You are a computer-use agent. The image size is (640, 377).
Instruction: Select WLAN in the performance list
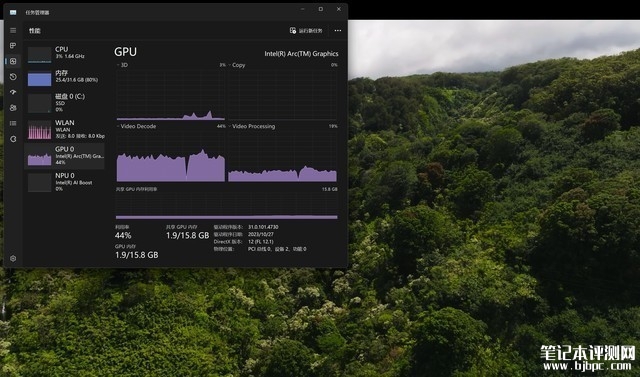click(x=64, y=129)
